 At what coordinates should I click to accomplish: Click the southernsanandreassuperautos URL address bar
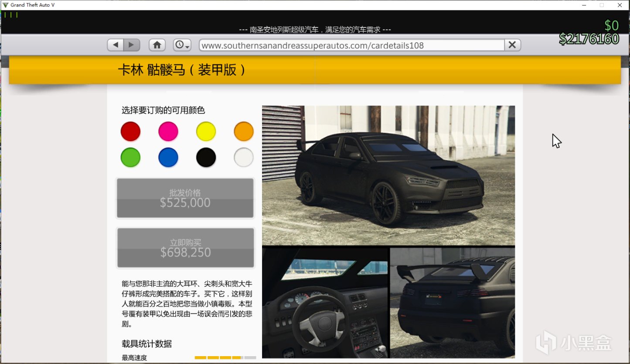(x=352, y=45)
